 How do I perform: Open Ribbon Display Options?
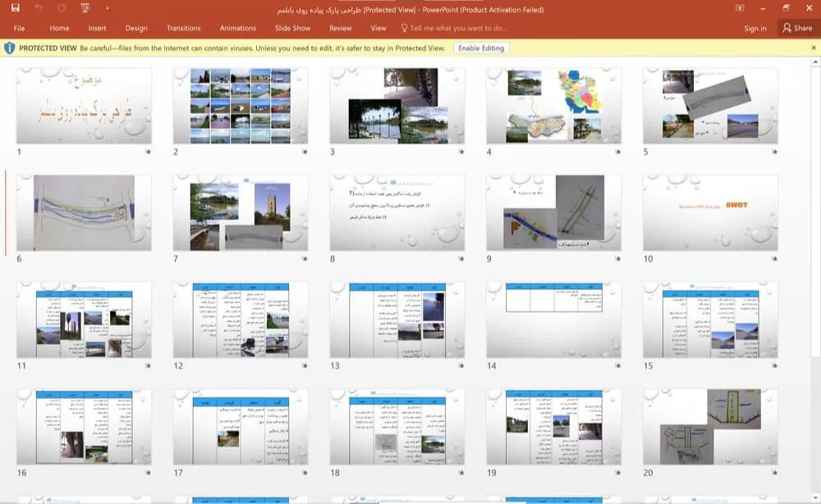[740, 8]
